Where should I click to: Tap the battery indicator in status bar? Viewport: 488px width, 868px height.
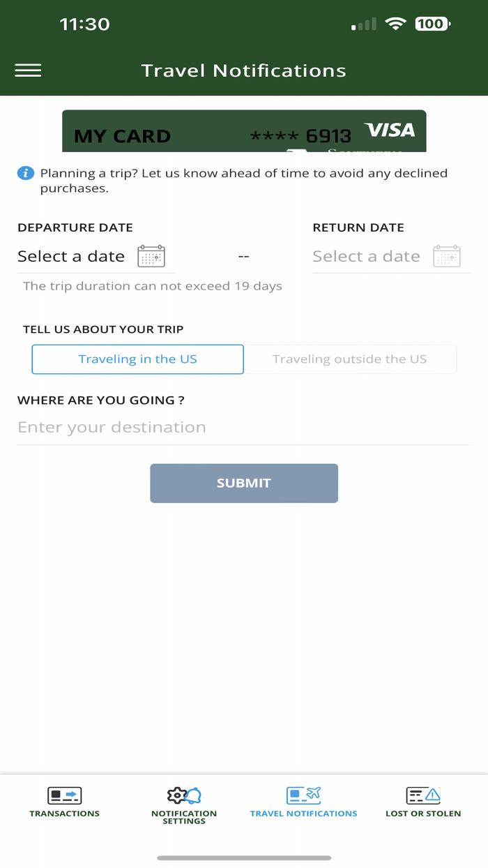[x=432, y=24]
